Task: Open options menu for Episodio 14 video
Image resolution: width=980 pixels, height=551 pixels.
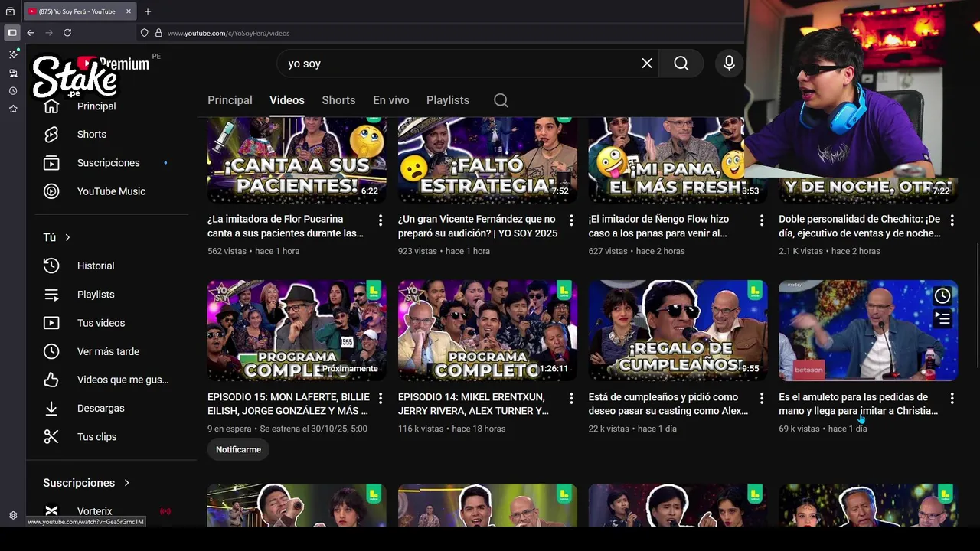Action: pyautogui.click(x=571, y=399)
